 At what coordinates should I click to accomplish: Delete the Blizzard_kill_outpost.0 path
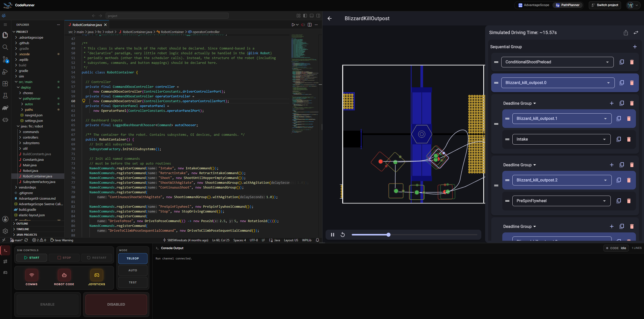click(632, 83)
